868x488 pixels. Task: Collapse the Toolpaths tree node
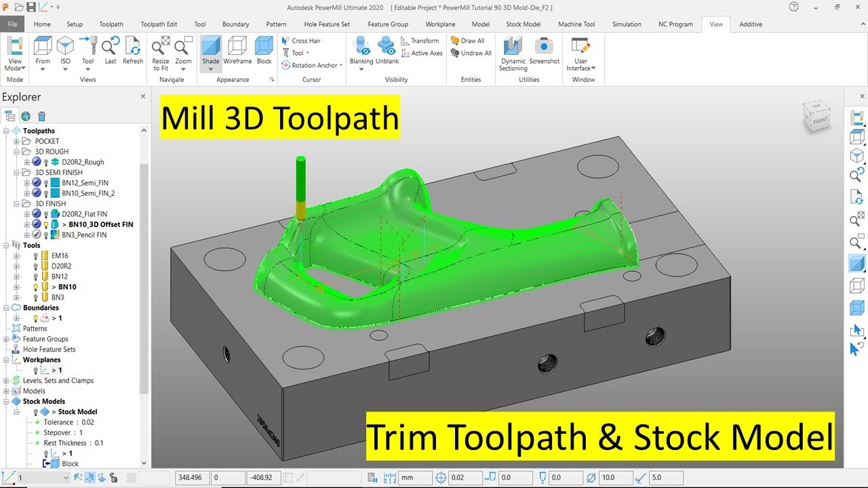pyautogui.click(x=6, y=131)
